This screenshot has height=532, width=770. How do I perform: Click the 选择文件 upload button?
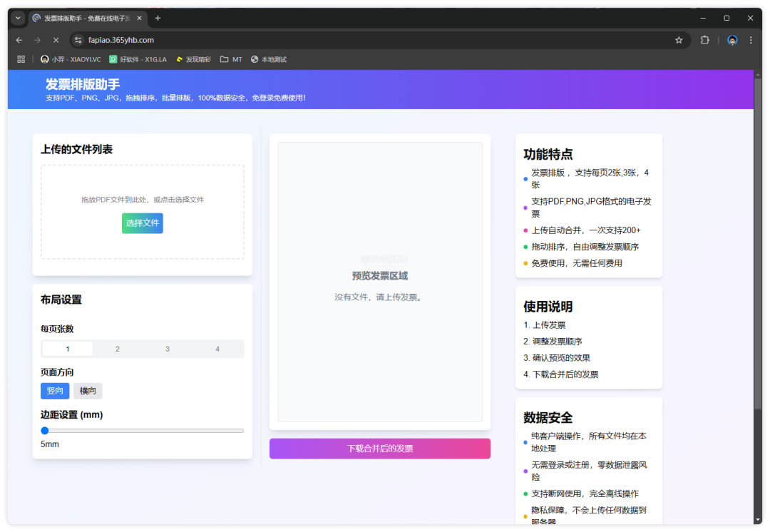[x=142, y=223]
